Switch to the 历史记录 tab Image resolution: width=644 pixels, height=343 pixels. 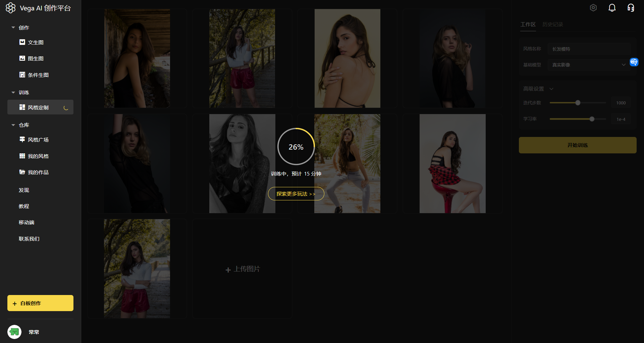pos(552,24)
